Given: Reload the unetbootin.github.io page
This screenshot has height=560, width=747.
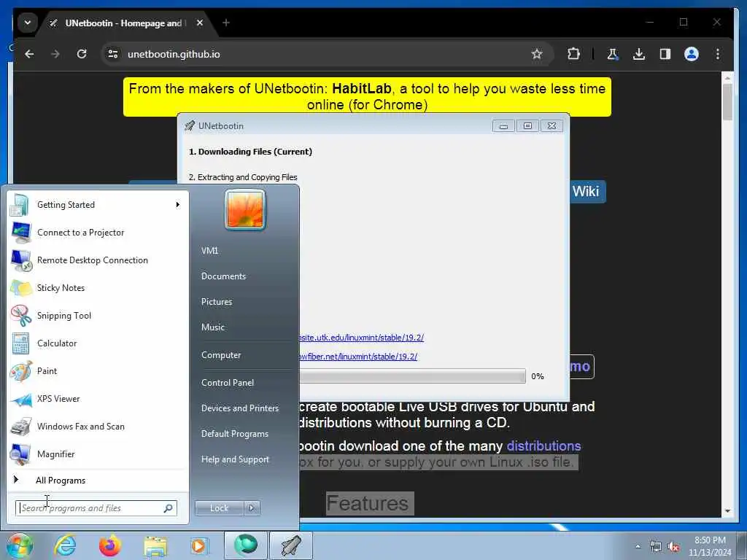Looking at the screenshot, I should coord(82,54).
